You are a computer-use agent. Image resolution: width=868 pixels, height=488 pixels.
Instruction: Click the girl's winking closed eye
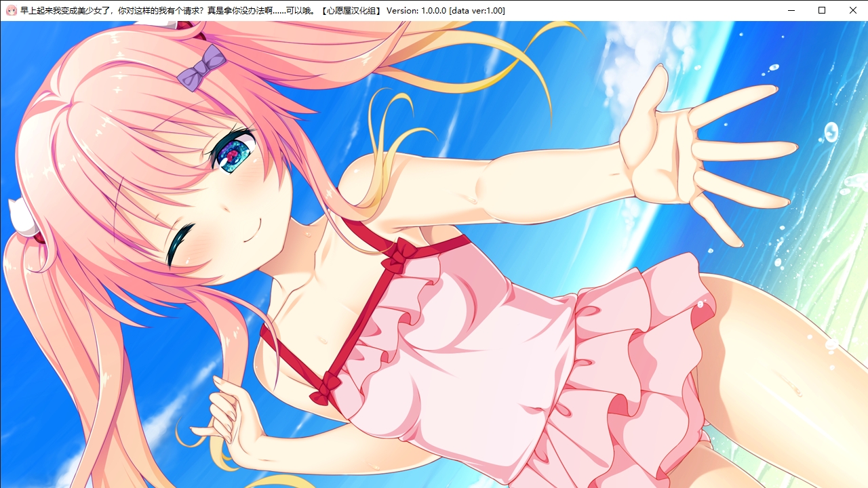[182, 243]
